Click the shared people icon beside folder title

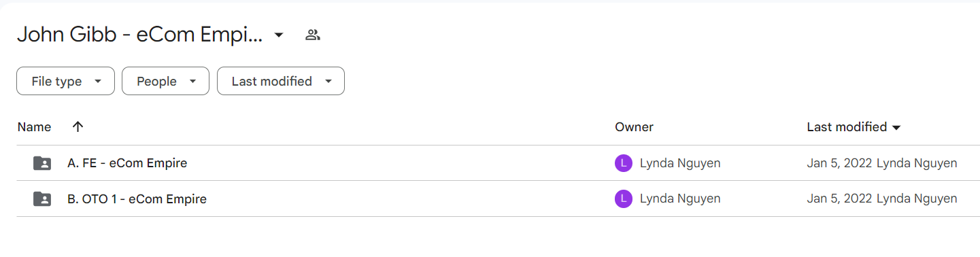click(313, 35)
